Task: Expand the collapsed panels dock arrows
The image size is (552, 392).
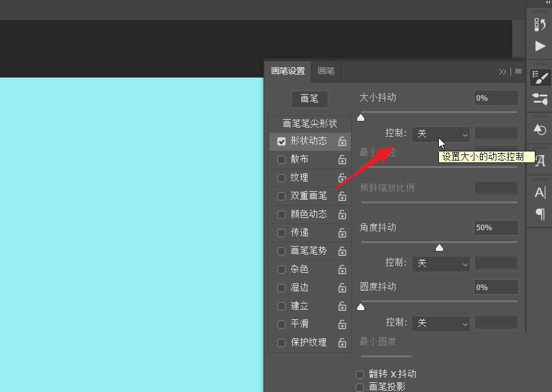Action: [x=548, y=2]
